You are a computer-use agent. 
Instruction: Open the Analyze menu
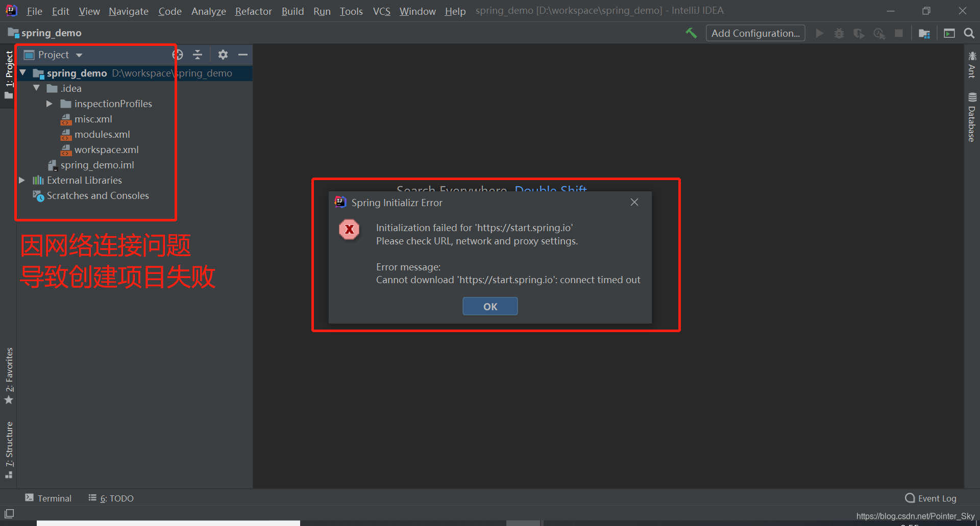(x=209, y=11)
